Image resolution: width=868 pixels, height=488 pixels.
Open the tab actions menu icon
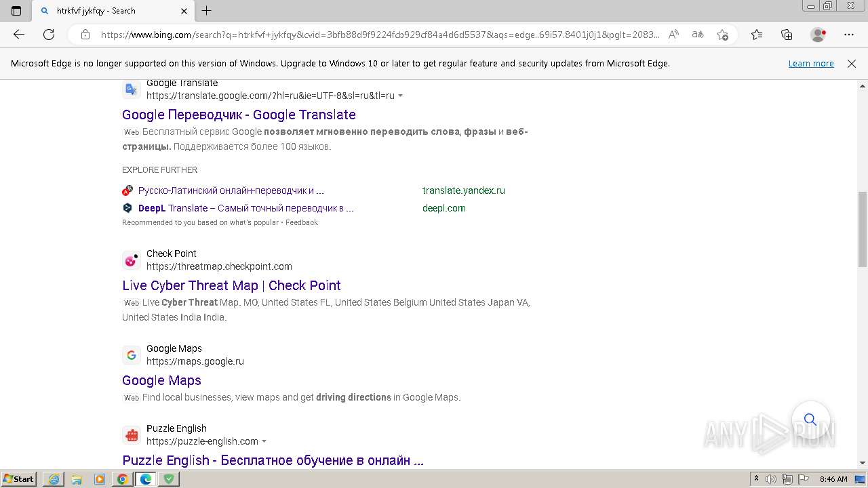[x=16, y=11]
